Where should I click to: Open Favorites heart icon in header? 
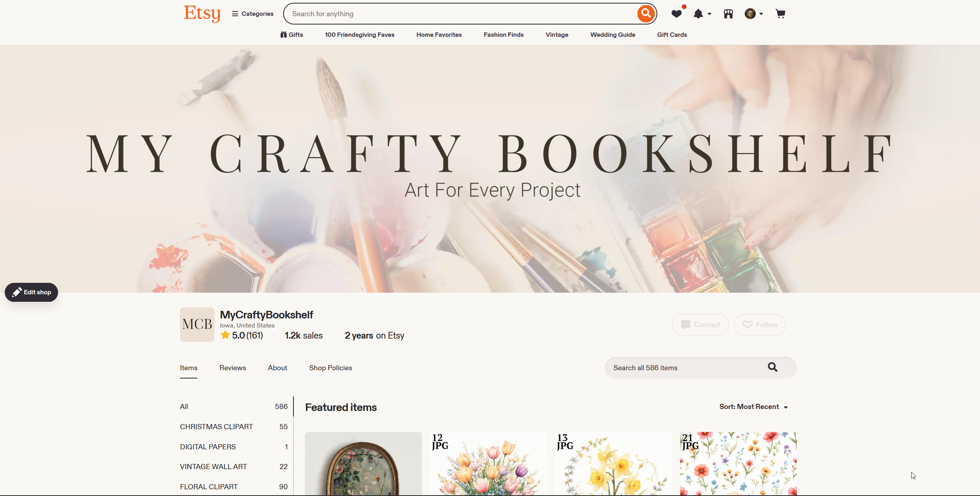point(677,14)
